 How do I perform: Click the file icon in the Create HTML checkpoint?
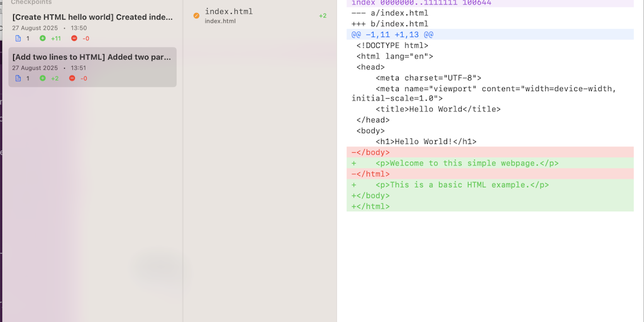[18, 38]
